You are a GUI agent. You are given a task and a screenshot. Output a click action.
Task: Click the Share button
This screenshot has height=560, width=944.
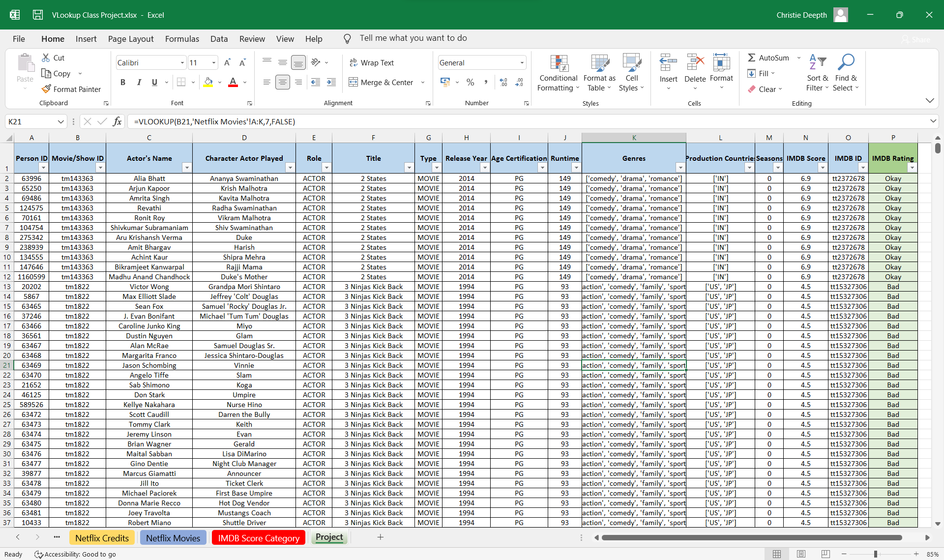(916, 39)
